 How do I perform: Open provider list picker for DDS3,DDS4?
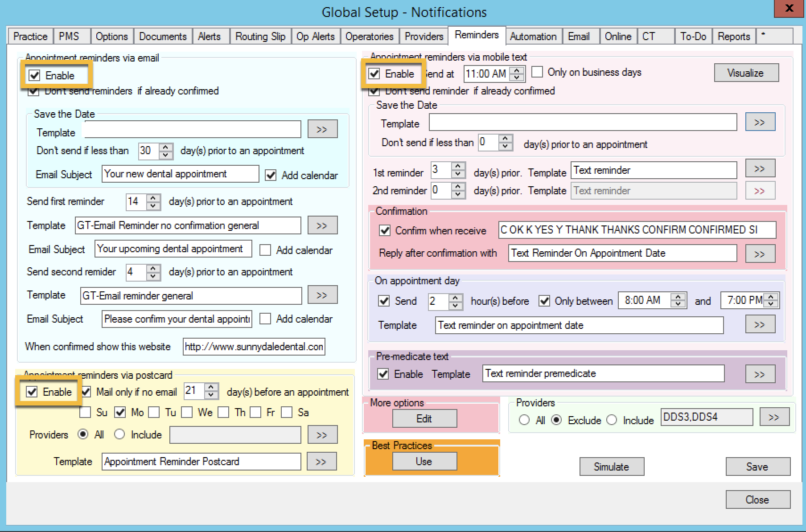click(774, 417)
